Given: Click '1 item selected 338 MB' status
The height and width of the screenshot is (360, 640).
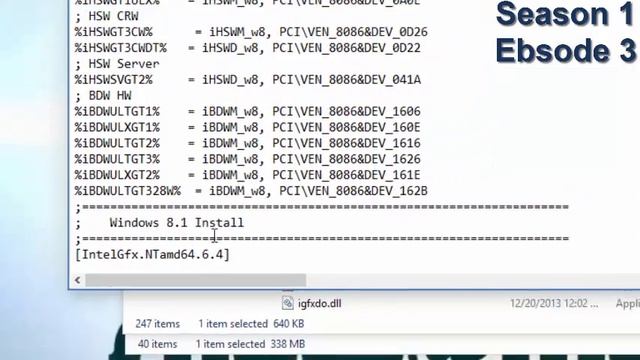Looking at the screenshot, I should point(250,344).
